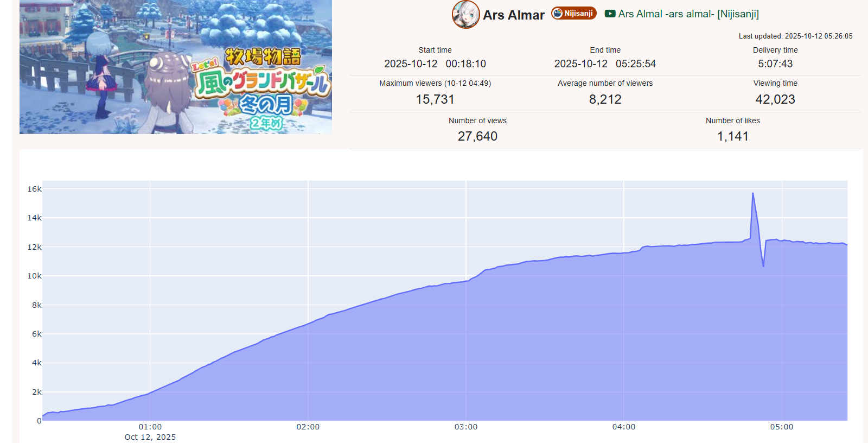
Task: Select the start time 2025-10-12 00:18:10
Action: 435,64
